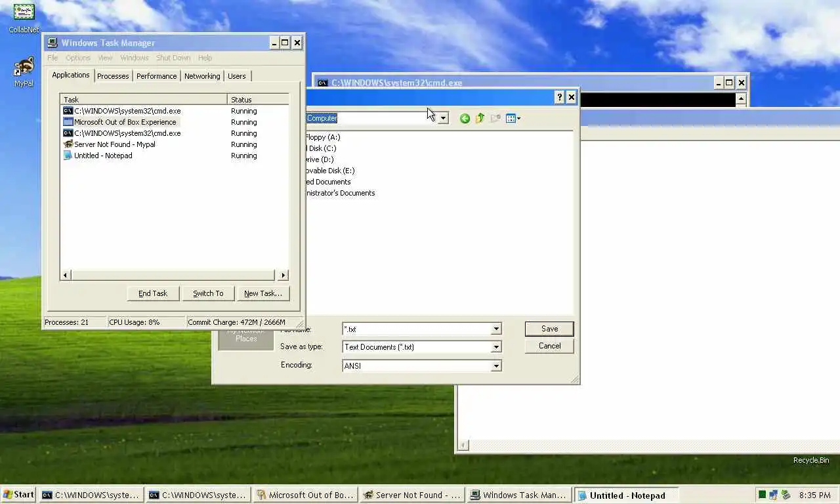The height and width of the screenshot is (504, 840).
Task: Click the Start button
Action: 18,495
